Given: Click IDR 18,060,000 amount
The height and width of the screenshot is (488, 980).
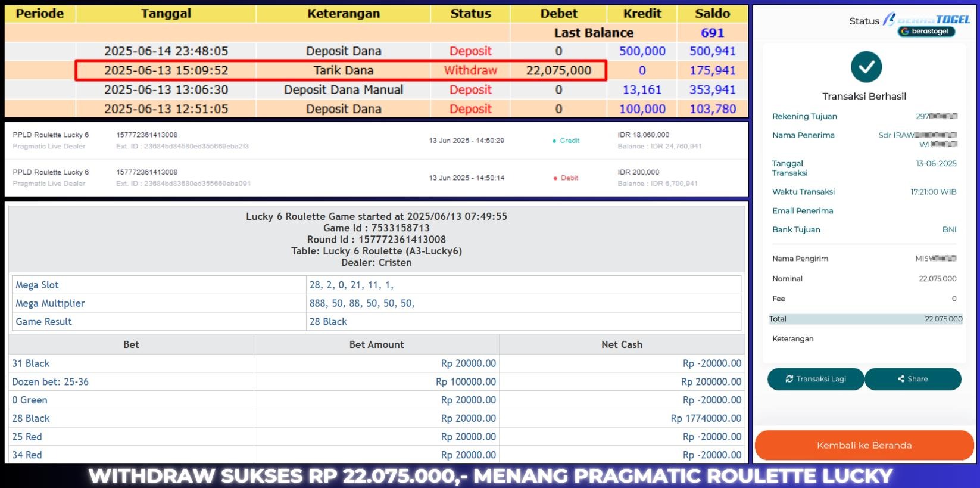Looking at the screenshot, I should click(x=643, y=135).
